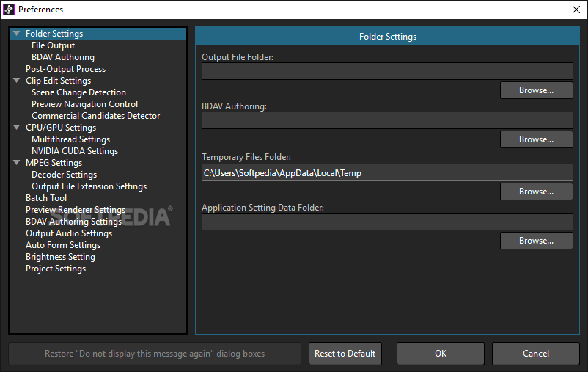Open BDAV Authoring Settings page
Viewport: 588px width, 372px height.
73,222
